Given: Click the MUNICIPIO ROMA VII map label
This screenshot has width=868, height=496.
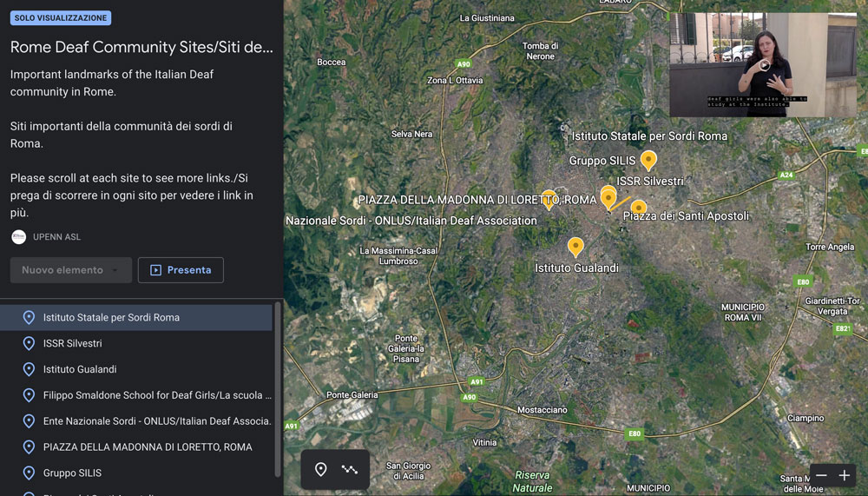Looking at the screenshot, I should 743,312.
